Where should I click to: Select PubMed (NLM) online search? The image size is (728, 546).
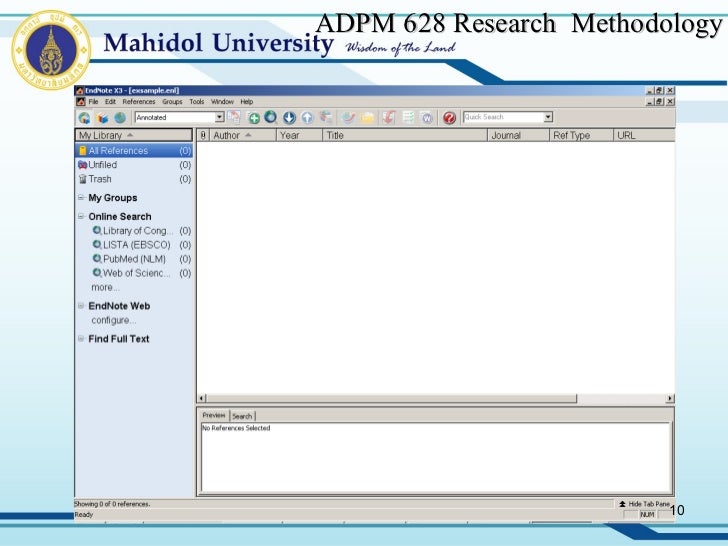click(141, 259)
